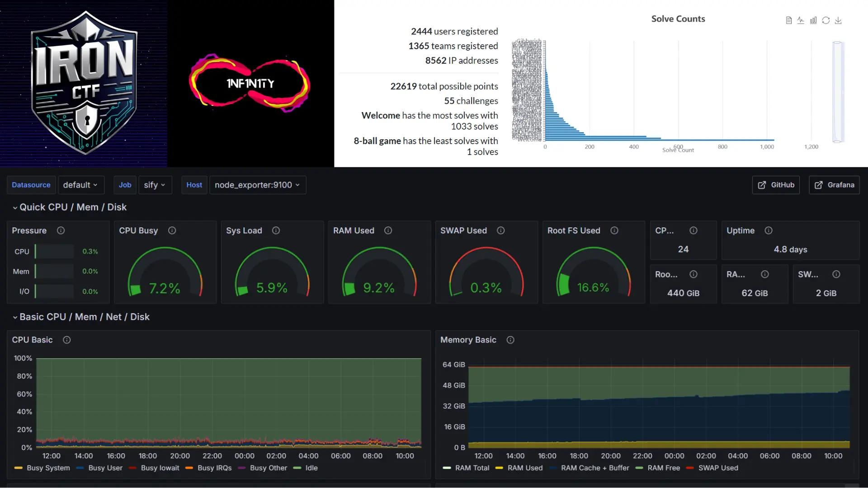Open data view in Solve Counts toolbox

pos(789,20)
